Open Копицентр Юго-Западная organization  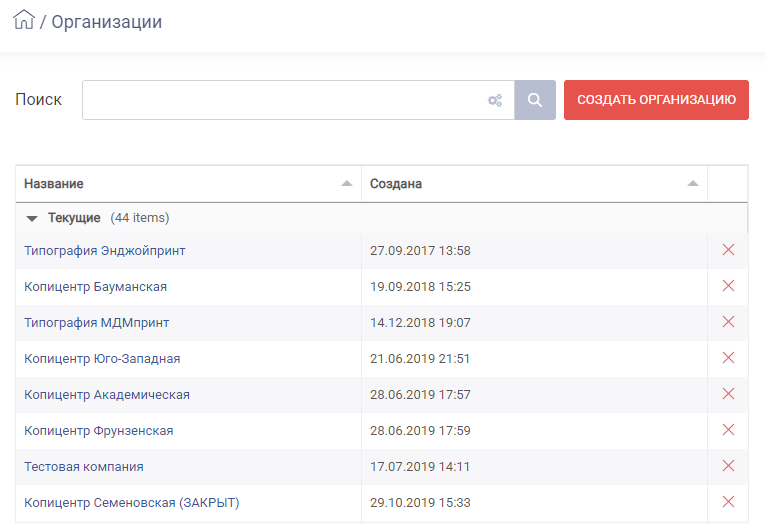point(102,359)
